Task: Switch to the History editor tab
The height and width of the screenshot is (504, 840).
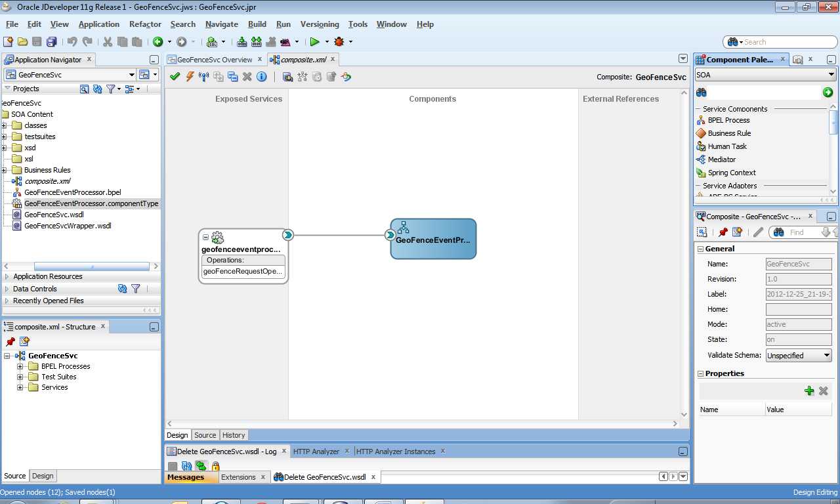Action: (234, 435)
